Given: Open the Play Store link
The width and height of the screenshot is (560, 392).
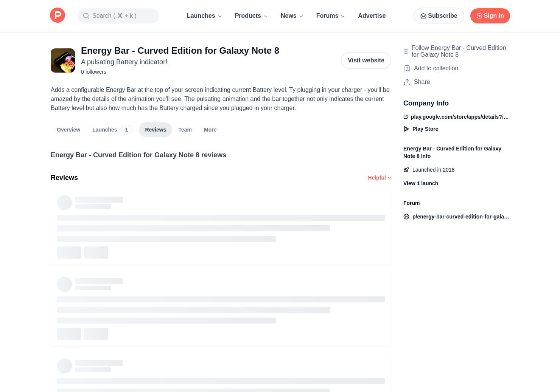Looking at the screenshot, I should tap(425, 129).
